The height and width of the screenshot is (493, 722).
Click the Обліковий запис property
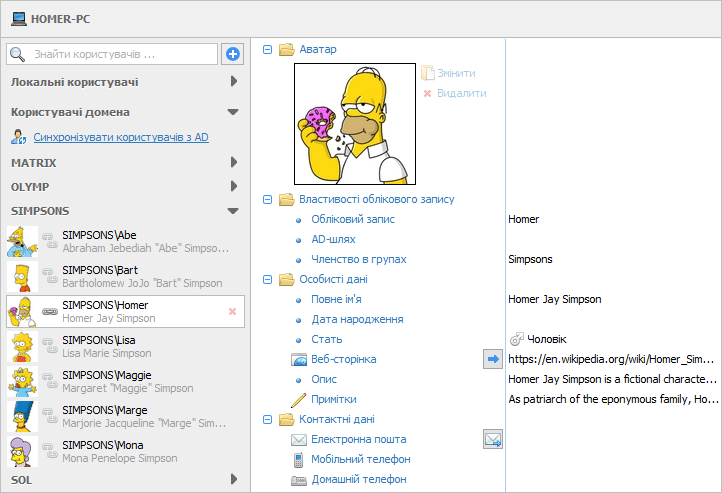coord(353,219)
